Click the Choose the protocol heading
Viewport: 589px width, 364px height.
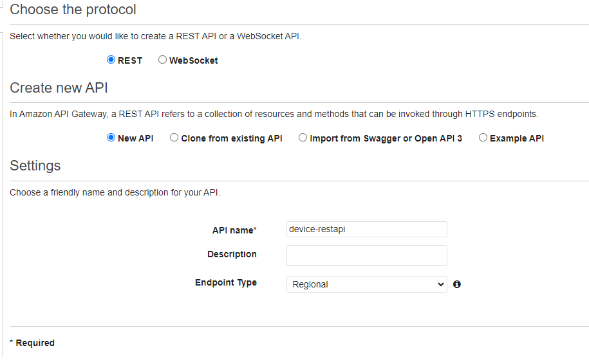coord(73,10)
